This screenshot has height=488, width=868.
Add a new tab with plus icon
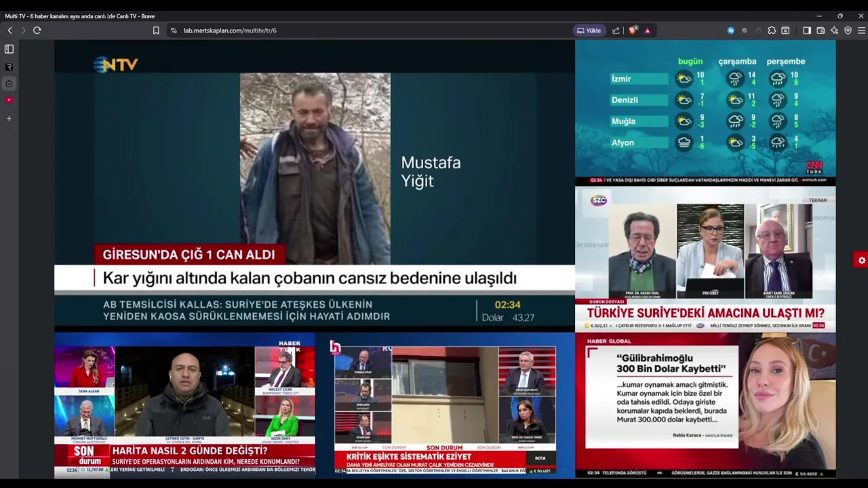(9, 119)
